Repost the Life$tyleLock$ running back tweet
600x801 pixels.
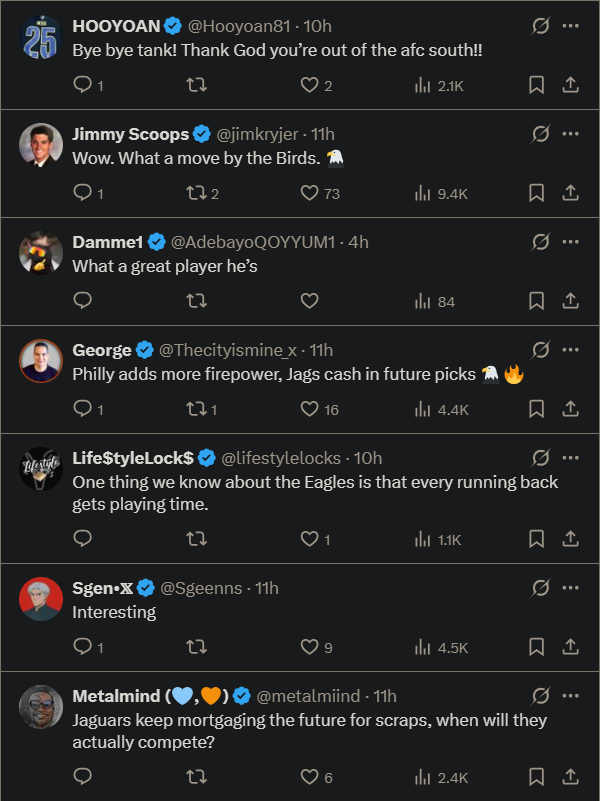[x=197, y=539]
